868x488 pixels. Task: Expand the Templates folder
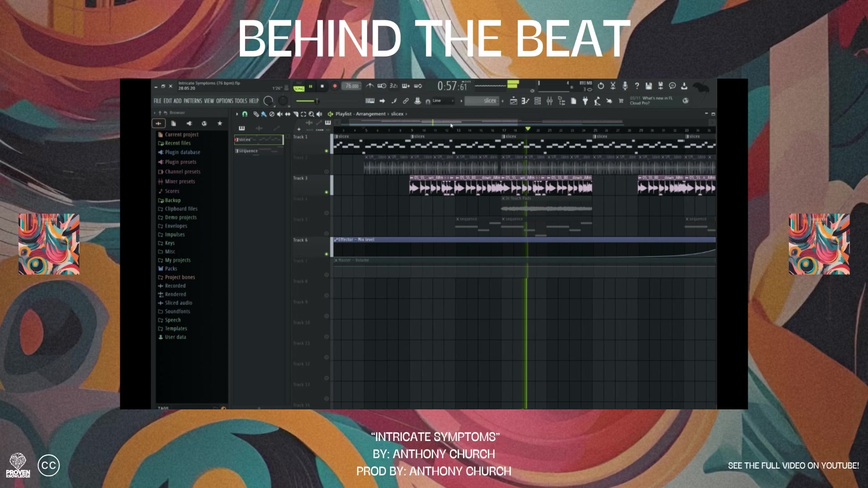tap(172, 328)
